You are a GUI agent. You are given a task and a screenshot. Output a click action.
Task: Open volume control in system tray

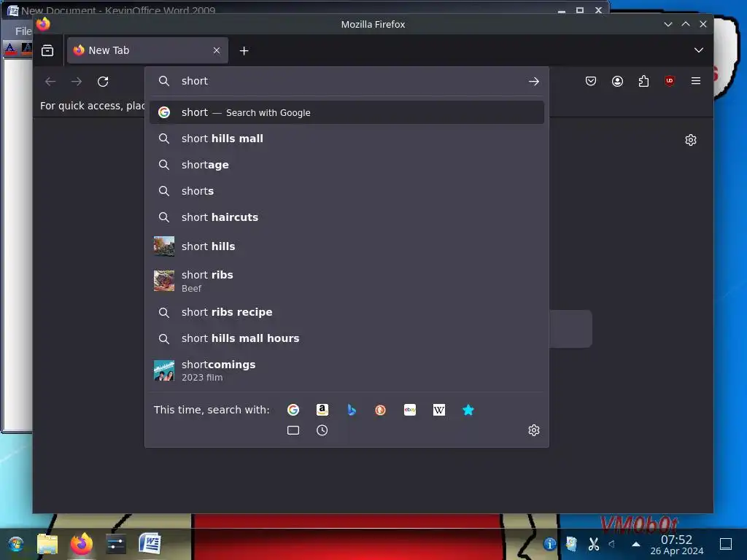click(612, 544)
